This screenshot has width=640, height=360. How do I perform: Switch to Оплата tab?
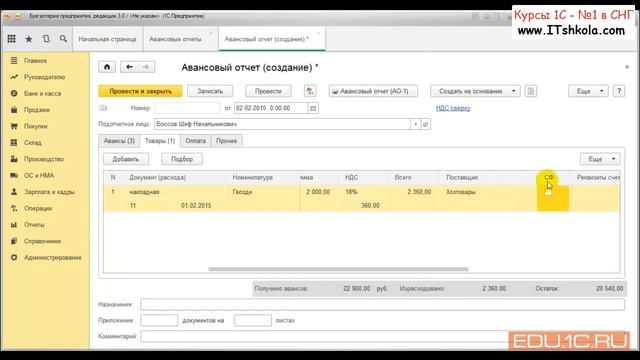(196, 141)
